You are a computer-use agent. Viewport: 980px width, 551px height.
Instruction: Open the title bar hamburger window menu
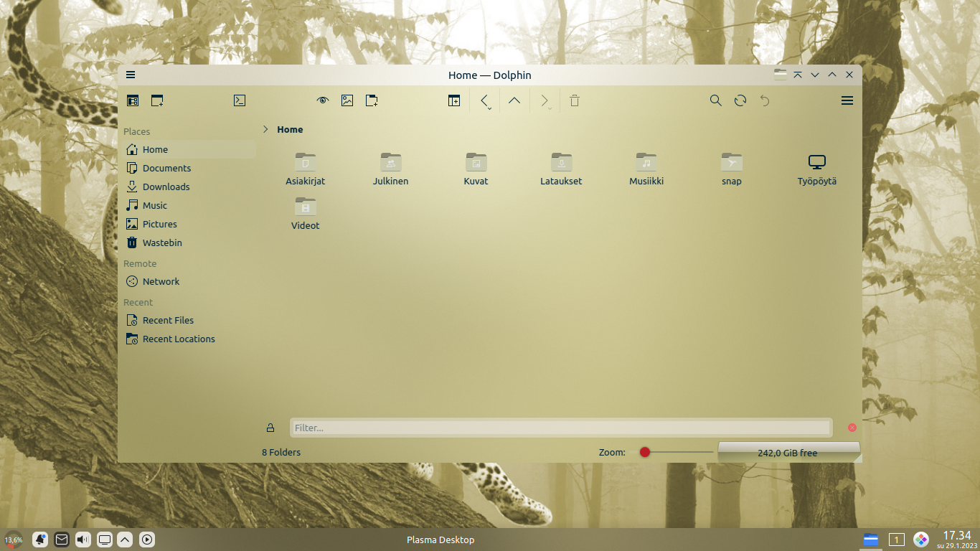tap(131, 75)
